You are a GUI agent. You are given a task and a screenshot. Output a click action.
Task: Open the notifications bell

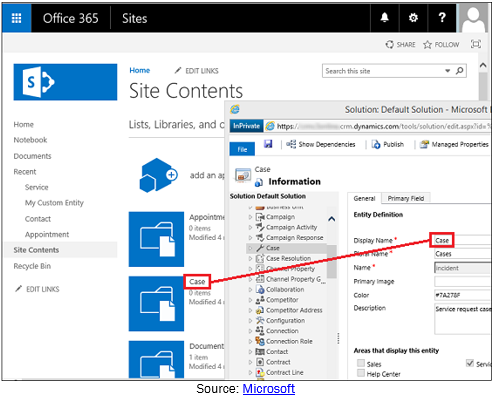(385, 18)
